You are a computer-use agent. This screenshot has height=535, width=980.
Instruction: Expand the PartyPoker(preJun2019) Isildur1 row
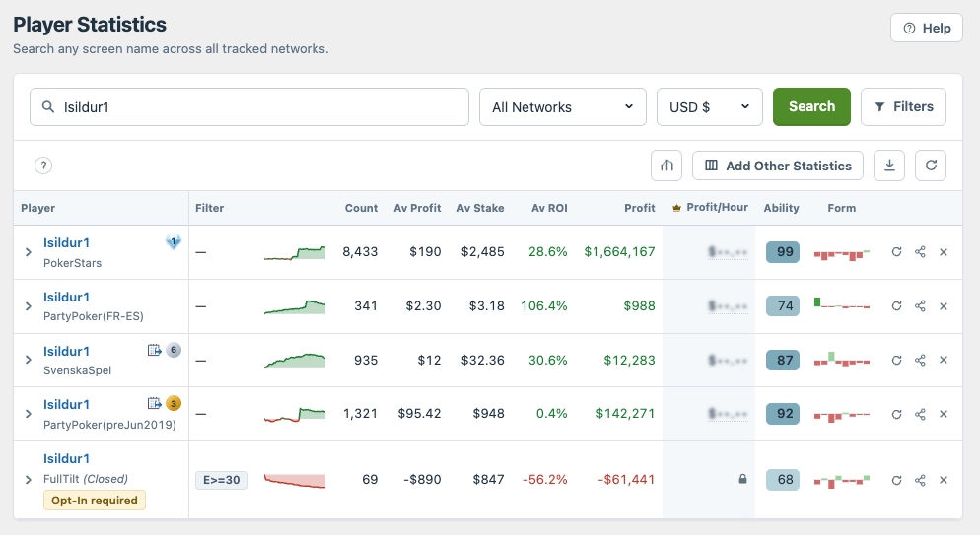coord(29,414)
